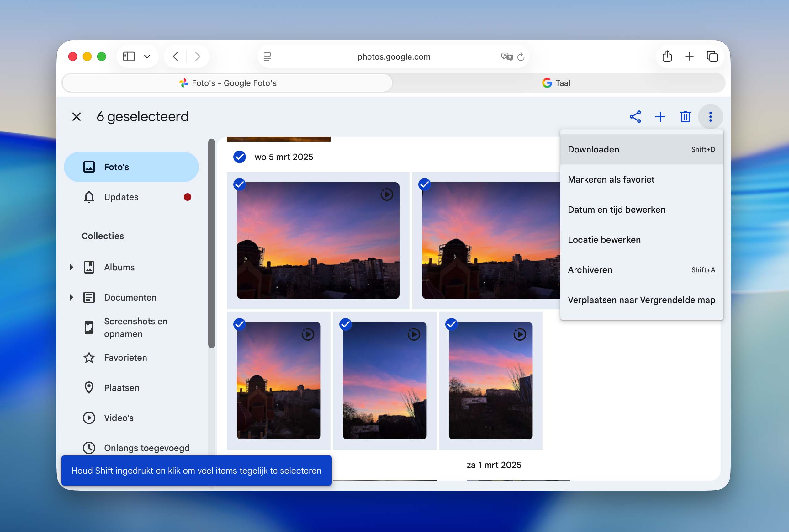Click the translate page icon
Image resolution: width=789 pixels, height=532 pixels.
coord(507,56)
